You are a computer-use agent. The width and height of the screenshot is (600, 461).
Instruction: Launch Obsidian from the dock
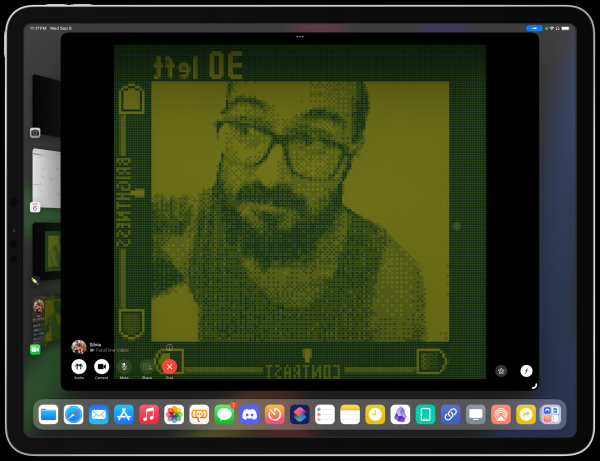(x=400, y=415)
